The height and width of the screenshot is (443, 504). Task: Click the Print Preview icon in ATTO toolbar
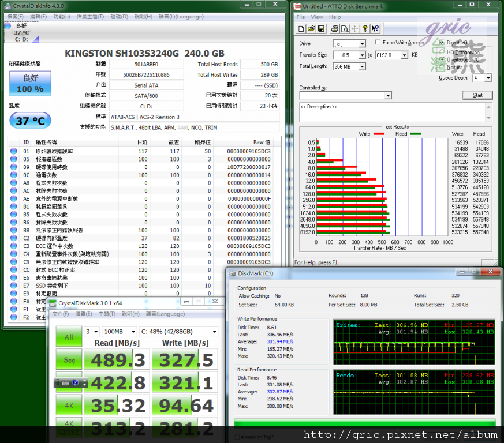click(x=345, y=28)
